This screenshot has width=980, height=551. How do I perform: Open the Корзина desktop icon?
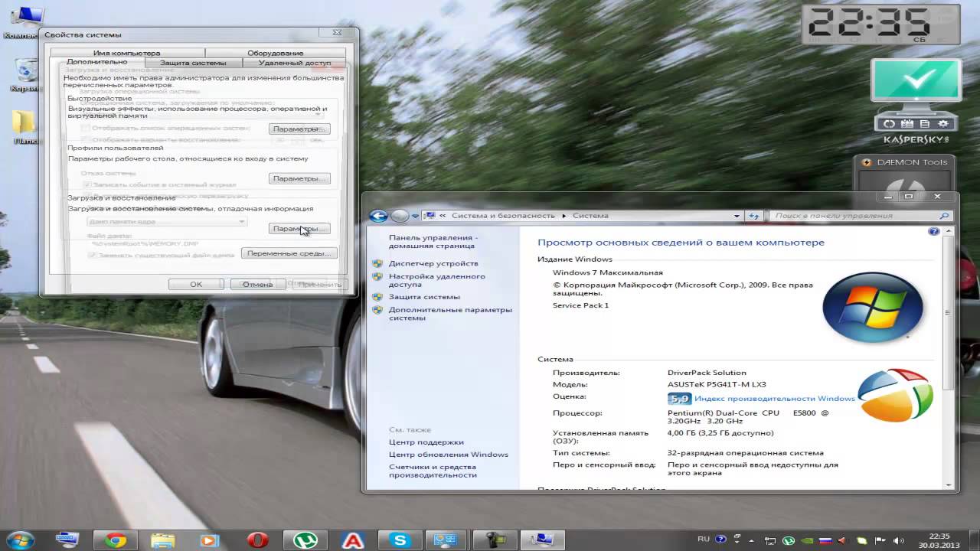[24, 75]
